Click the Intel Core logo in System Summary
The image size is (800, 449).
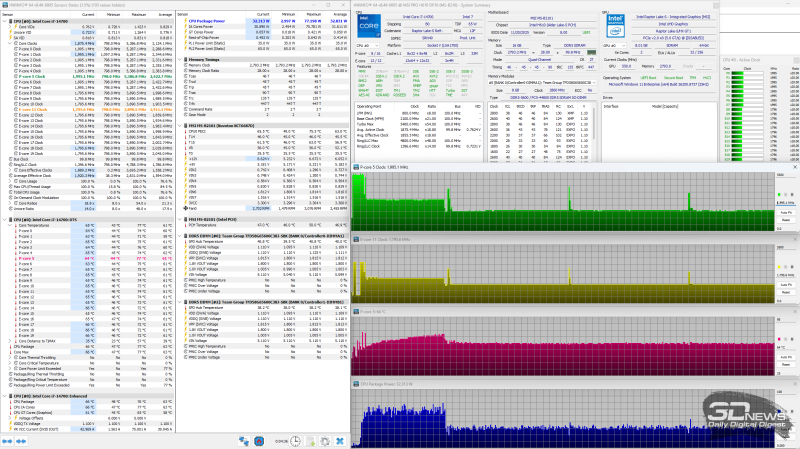368,26
